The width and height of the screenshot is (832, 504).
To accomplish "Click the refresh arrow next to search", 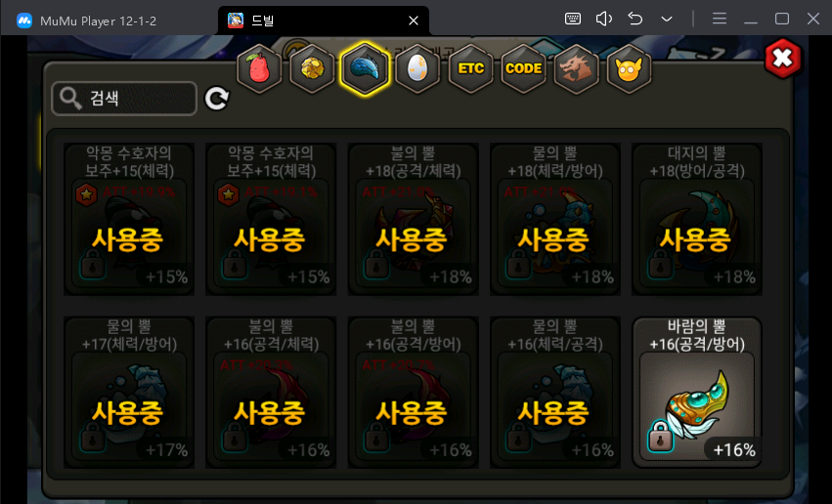I will [216, 99].
